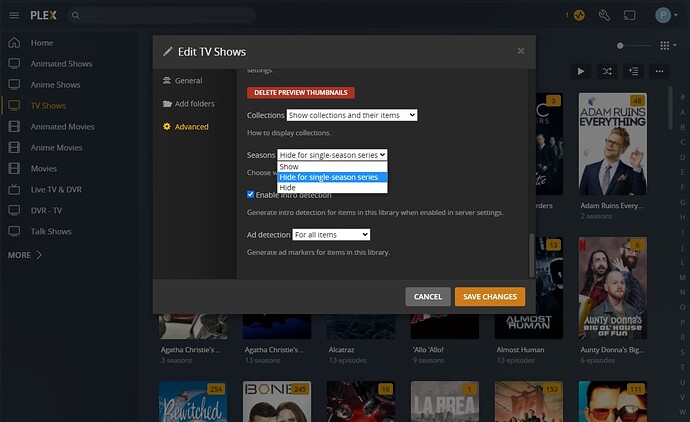Open the Bewitched poster
The width and height of the screenshot is (690, 422).
coord(193,402)
